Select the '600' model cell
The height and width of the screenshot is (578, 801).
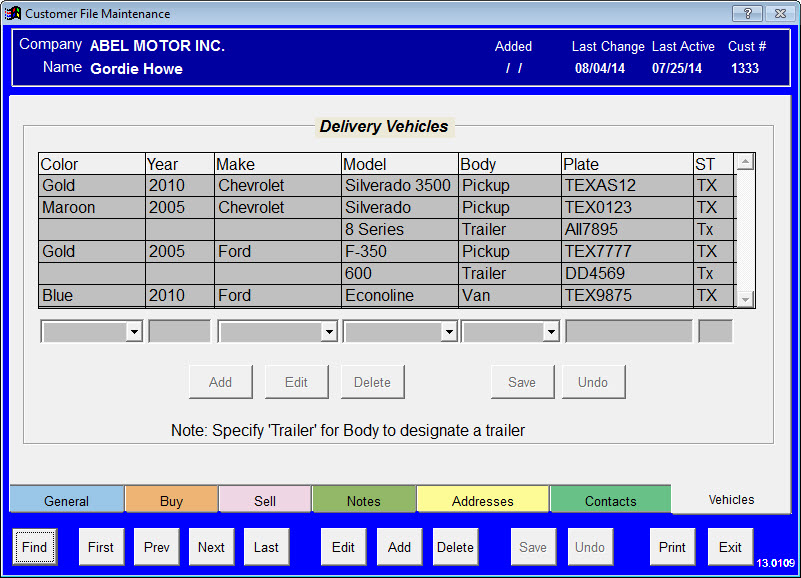point(399,273)
